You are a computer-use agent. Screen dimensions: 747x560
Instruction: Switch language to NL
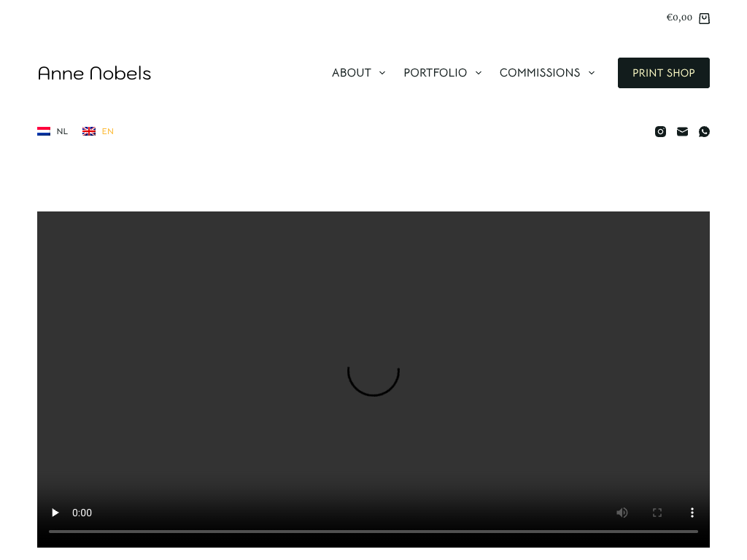[62, 131]
